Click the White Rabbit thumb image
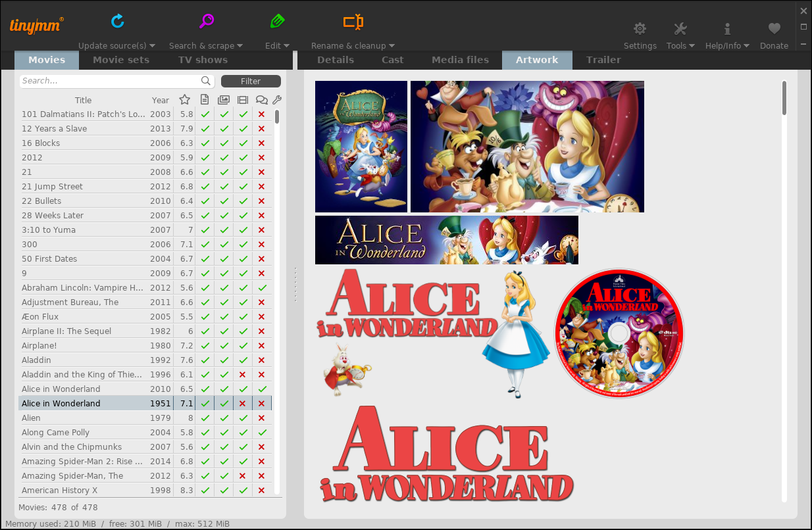 point(347,370)
